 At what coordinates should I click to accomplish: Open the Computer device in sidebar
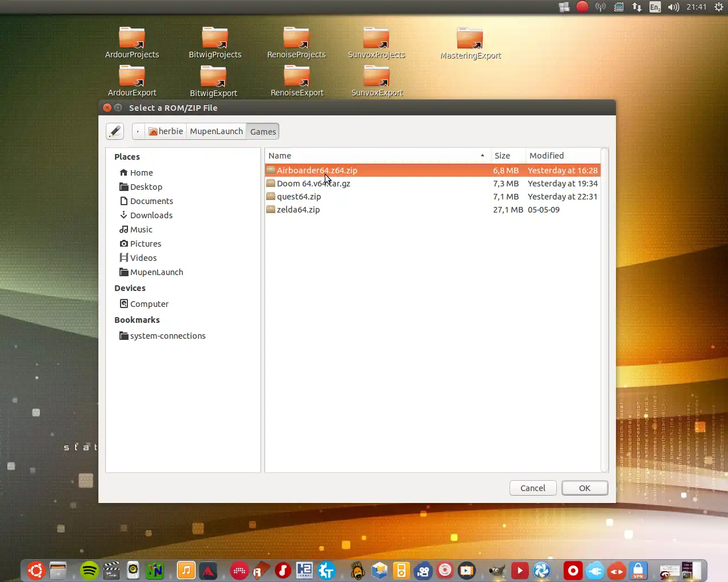click(x=149, y=304)
